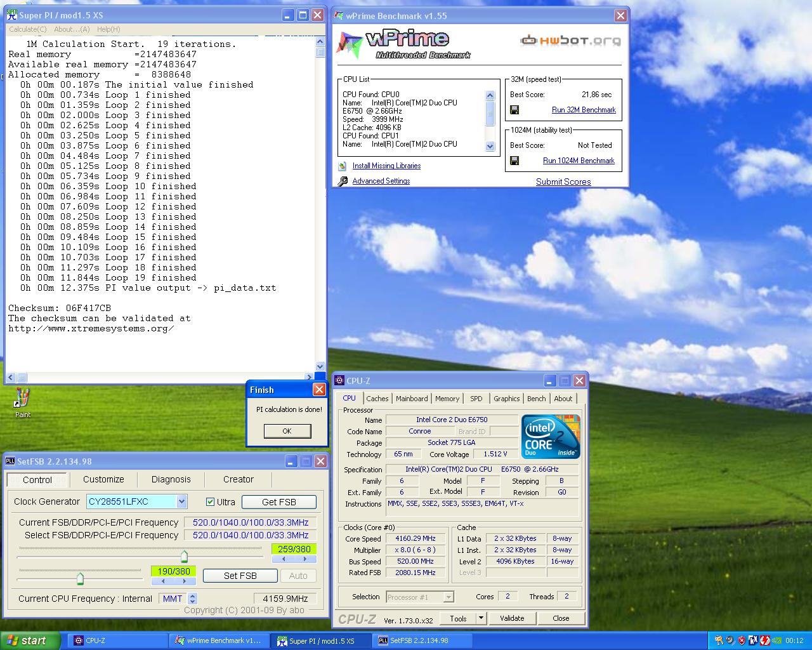The height and width of the screenshot is (650, 812).
Task: Click the lower FSB slider thumb
Action: point(80,578)
